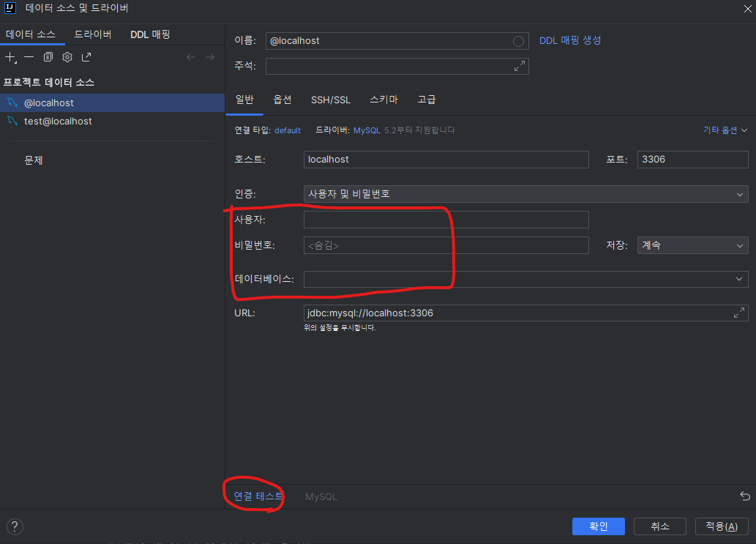Click the MySQL icon next to test@localhost
This screenshot has width=756, height=544.
(12, 121)
